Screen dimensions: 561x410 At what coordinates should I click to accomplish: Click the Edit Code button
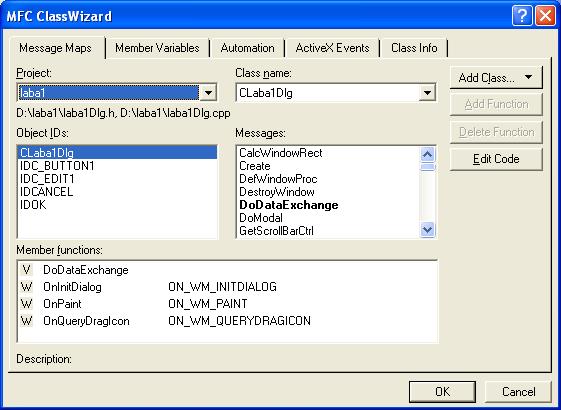coord(496,159)
